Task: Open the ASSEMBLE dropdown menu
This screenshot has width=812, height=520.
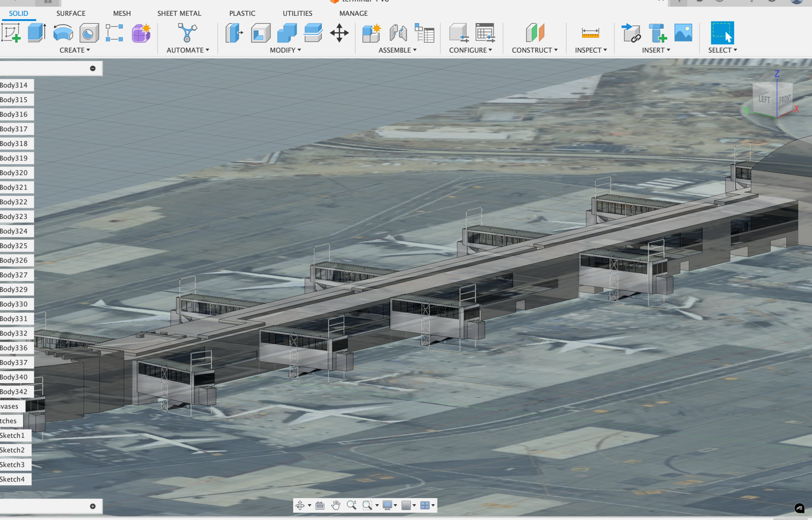Action: (x=397, y=50)
